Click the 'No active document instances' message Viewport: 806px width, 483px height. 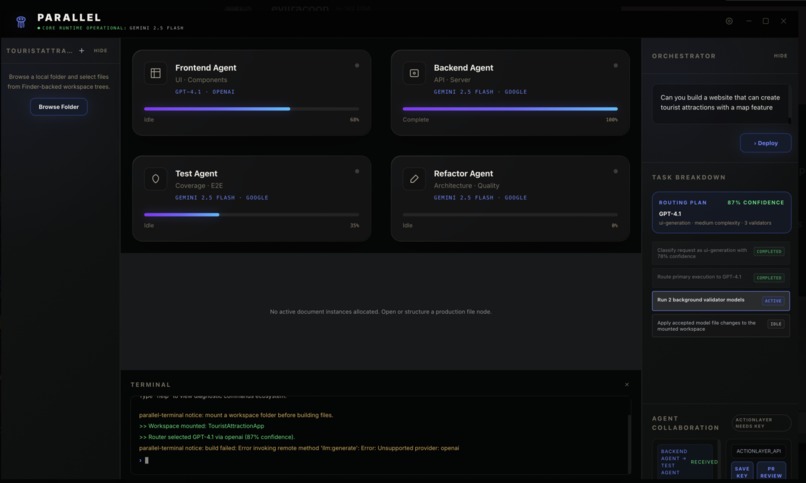[x=380, y=311]
